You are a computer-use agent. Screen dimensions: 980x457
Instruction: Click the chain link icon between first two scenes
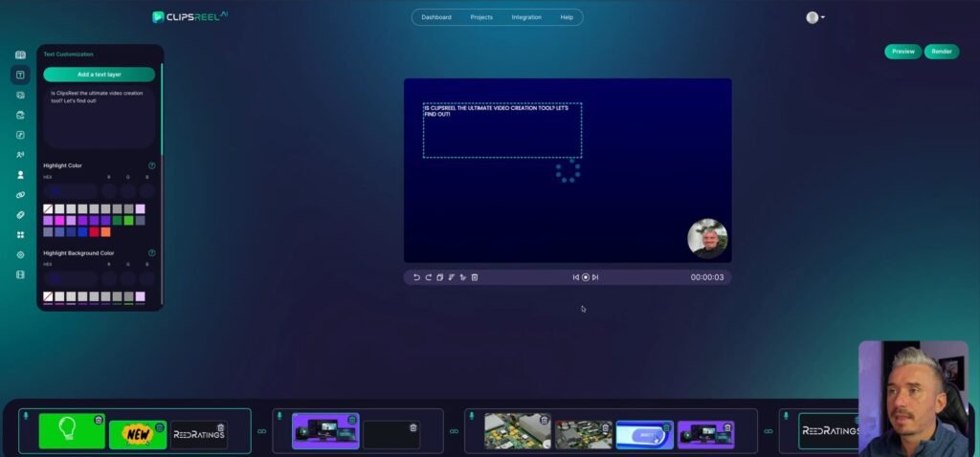261,431
